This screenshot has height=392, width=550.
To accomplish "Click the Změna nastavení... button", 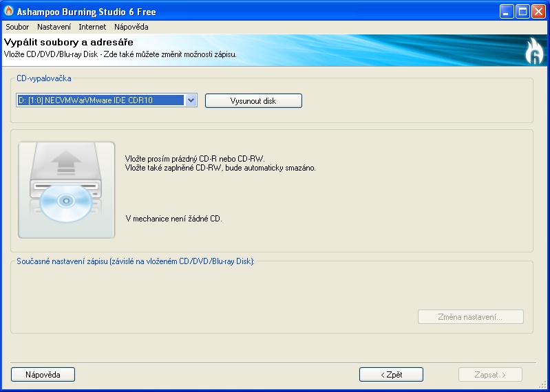I will pyautogui.click(x=470, y=317).
